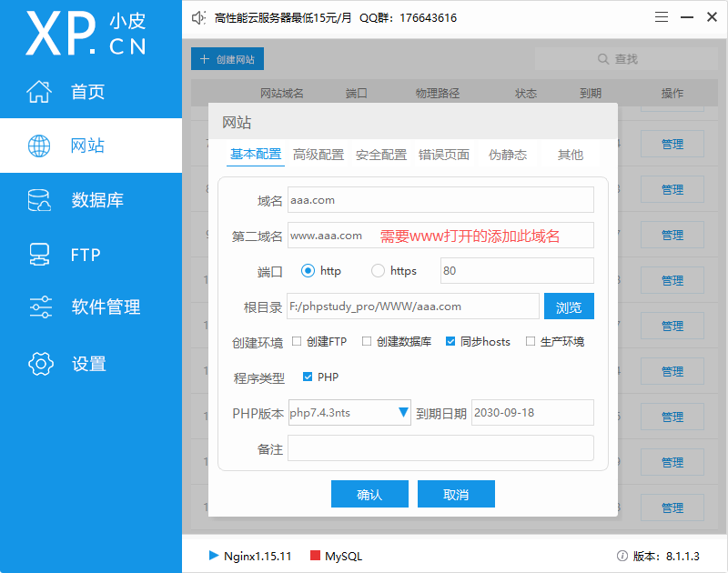Select the https radio button

378,270
